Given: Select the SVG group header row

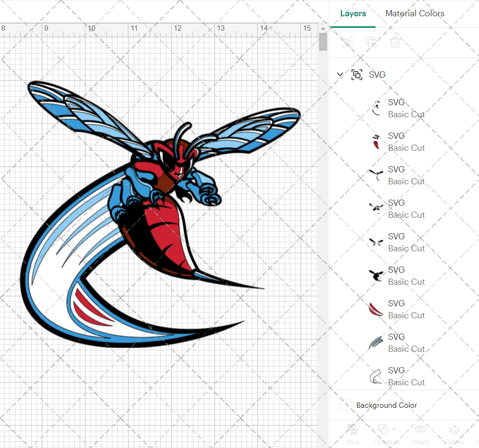Looking at the screenshot, I should [x=404, y=75].
